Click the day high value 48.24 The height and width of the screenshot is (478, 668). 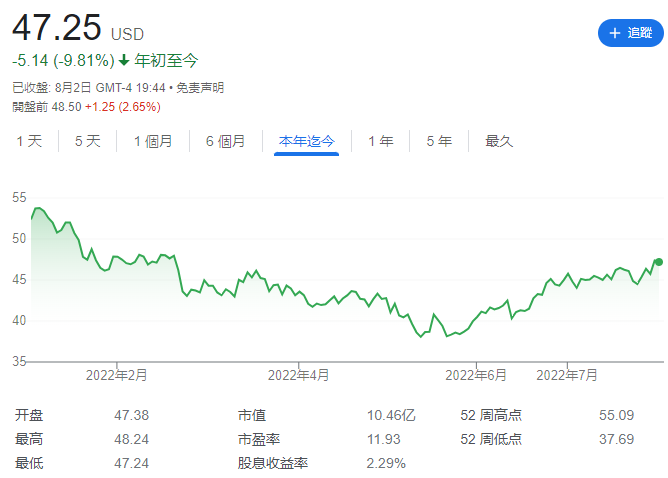coord(132,439)
